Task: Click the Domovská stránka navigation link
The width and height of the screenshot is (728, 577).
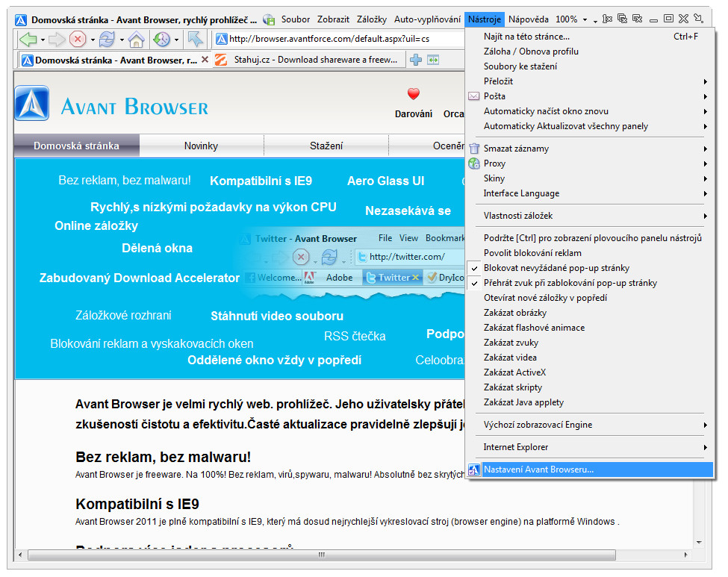Action: click(76, 146)
